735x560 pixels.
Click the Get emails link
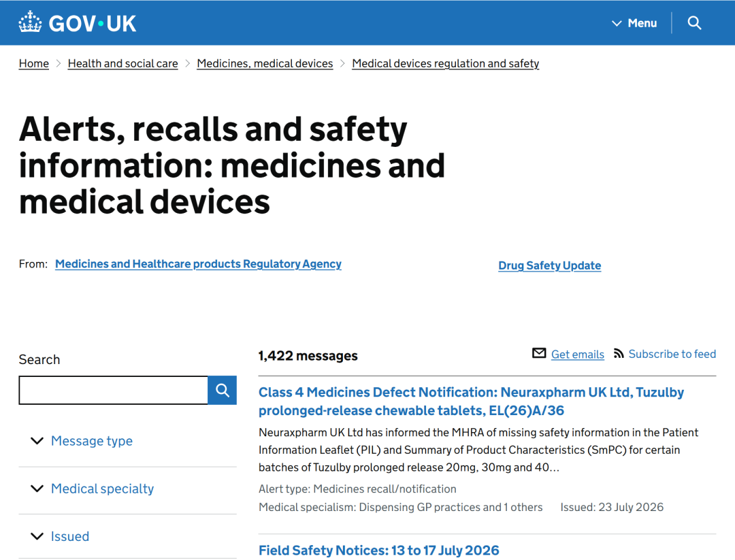click(x=578, y=355)
